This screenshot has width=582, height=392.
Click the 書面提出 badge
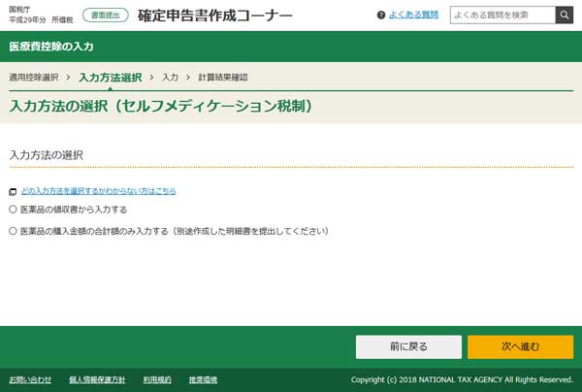100,16
